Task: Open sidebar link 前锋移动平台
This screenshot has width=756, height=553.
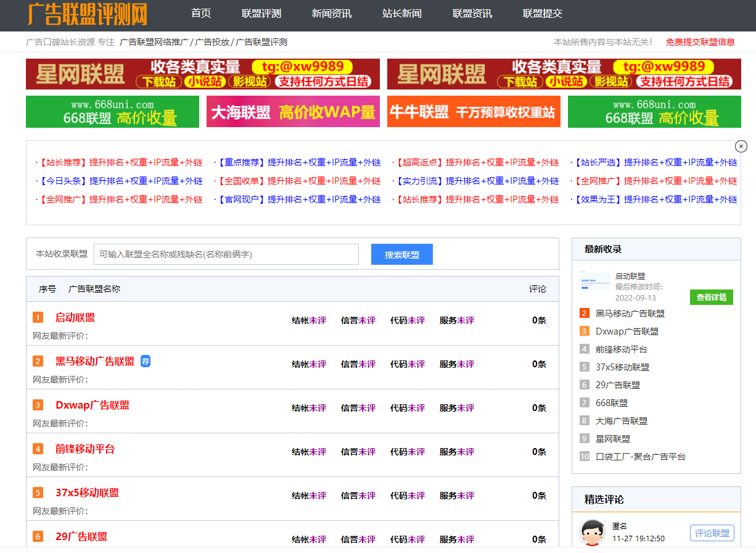Action: point(622,349)
